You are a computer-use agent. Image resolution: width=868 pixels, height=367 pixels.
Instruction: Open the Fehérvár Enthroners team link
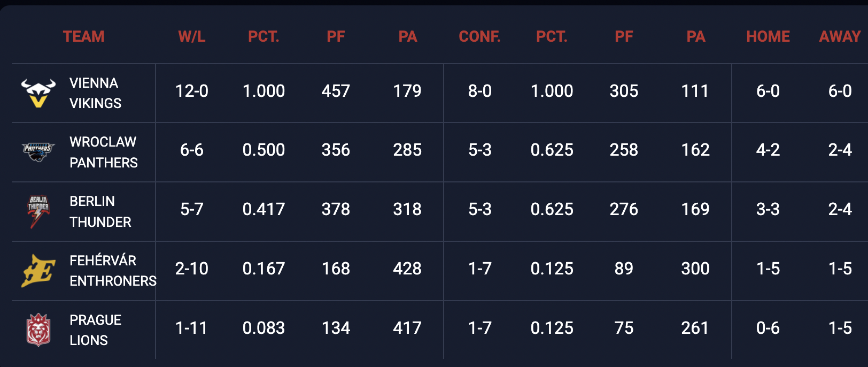point(112,271)
